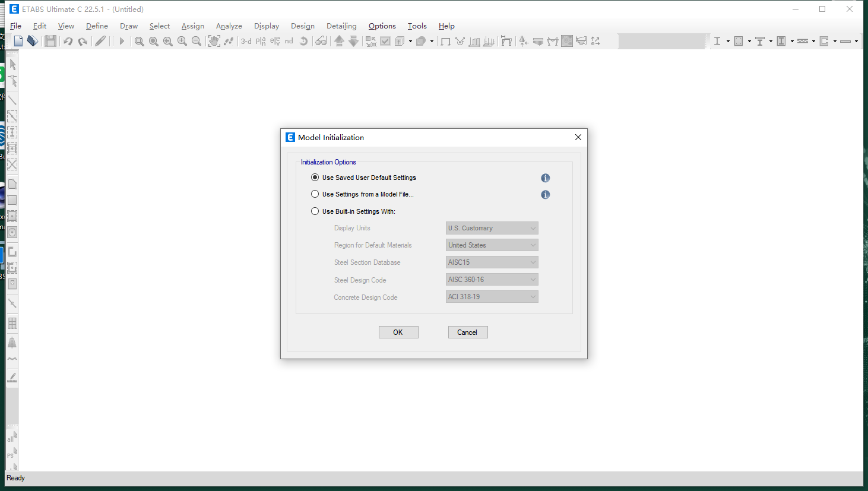The image size is (868, 491).
Task: Click the Perspective Toggle glasses icon
Action: [321, 41]
